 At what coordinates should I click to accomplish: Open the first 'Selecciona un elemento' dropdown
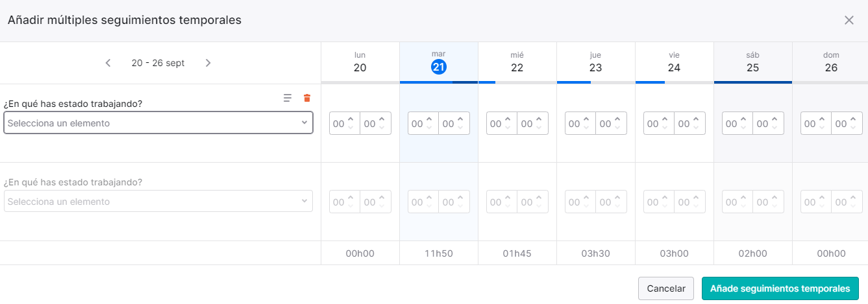[158, 123]
